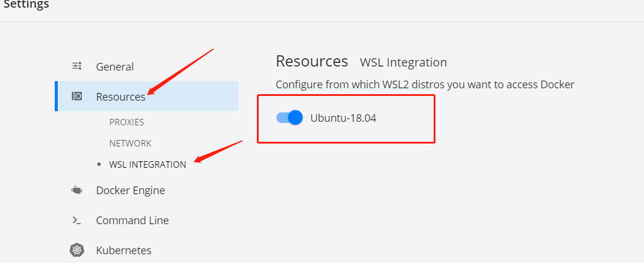Screen dimensions: 644x263
Task: Click the General sliders icon
Action: coord(77,66)
